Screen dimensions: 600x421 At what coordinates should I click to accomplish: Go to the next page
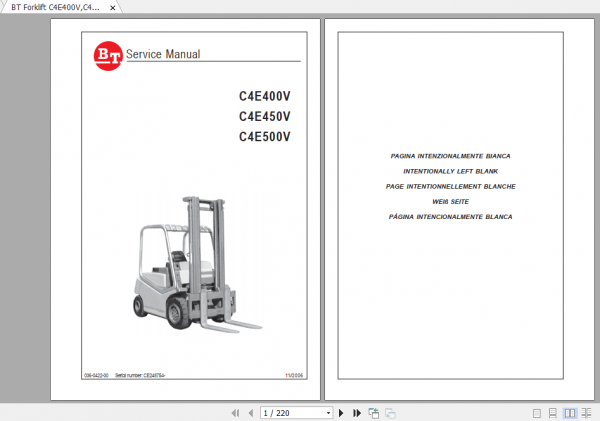pyautogui.click(x=341, y=413)
